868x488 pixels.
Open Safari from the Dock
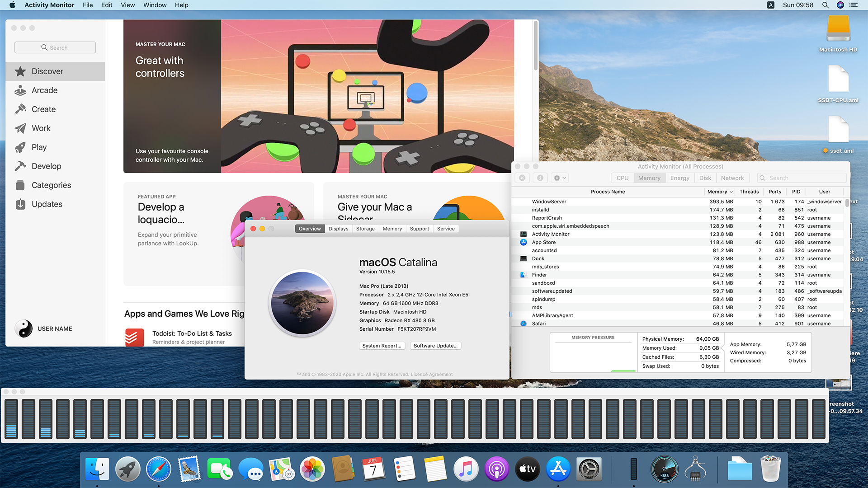[159, 469]
